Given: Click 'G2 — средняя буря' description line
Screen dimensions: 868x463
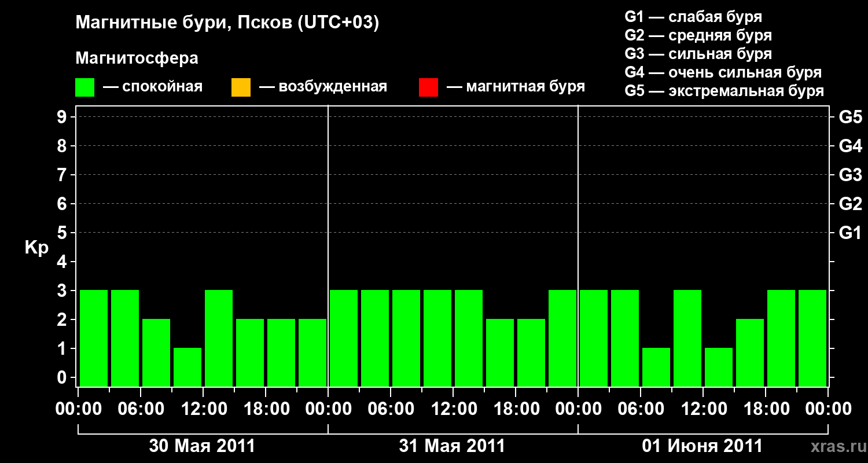Looking at the screenshot, I should [x=698, y=35].
